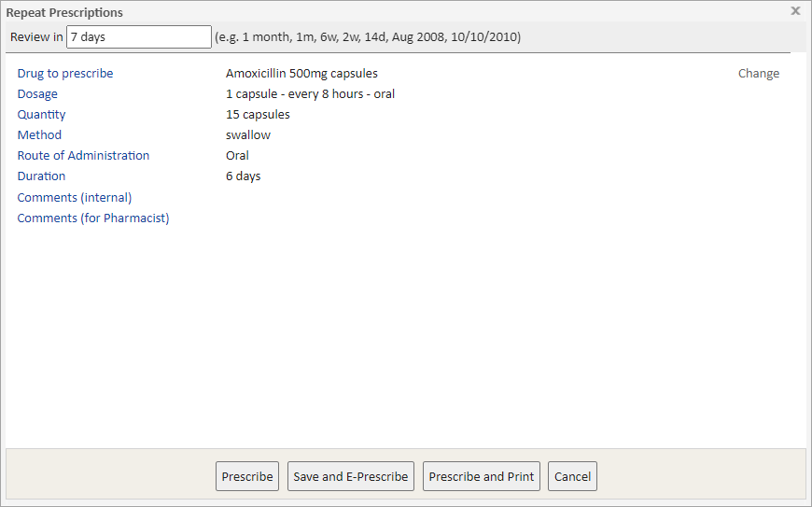Open the Drug to prescribe link
Screen dimensions: 812x507
coord(65,74)
